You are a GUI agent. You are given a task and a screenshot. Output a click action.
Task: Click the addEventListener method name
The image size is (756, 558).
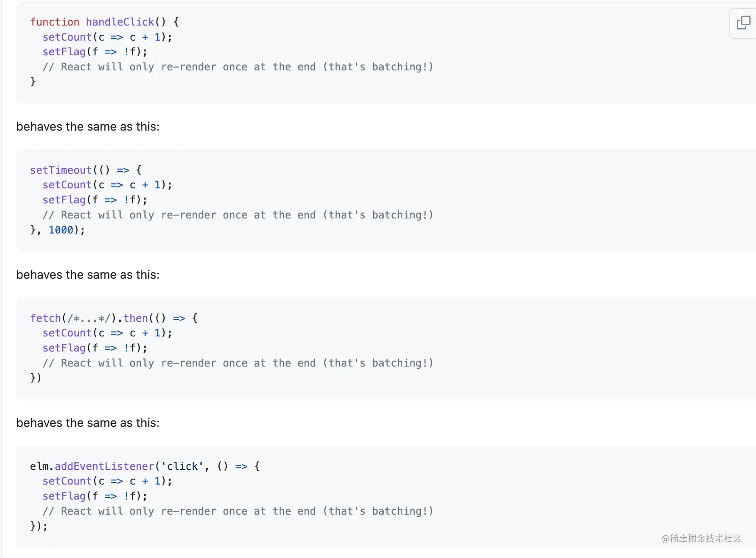coord(104,466)
